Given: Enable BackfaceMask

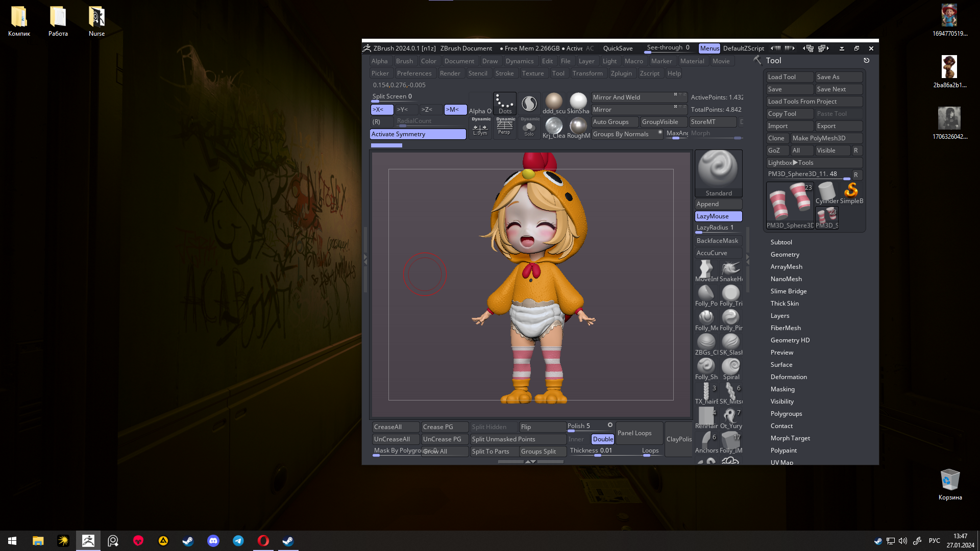Looking at the screenshot, I should (x=718, y=241).
